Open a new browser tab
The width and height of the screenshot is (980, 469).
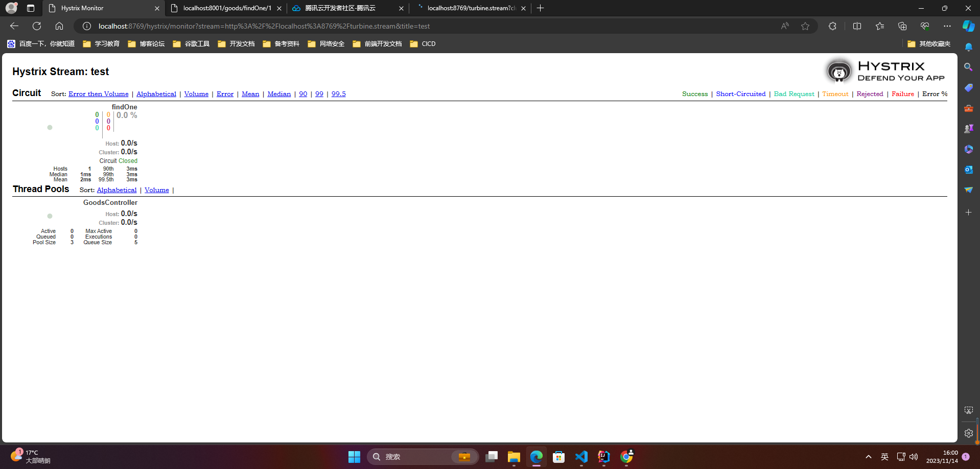pos(541,8)
